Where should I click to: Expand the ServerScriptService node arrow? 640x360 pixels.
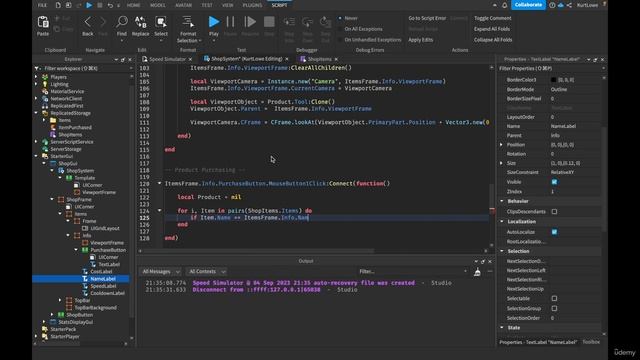coord(36,142)
